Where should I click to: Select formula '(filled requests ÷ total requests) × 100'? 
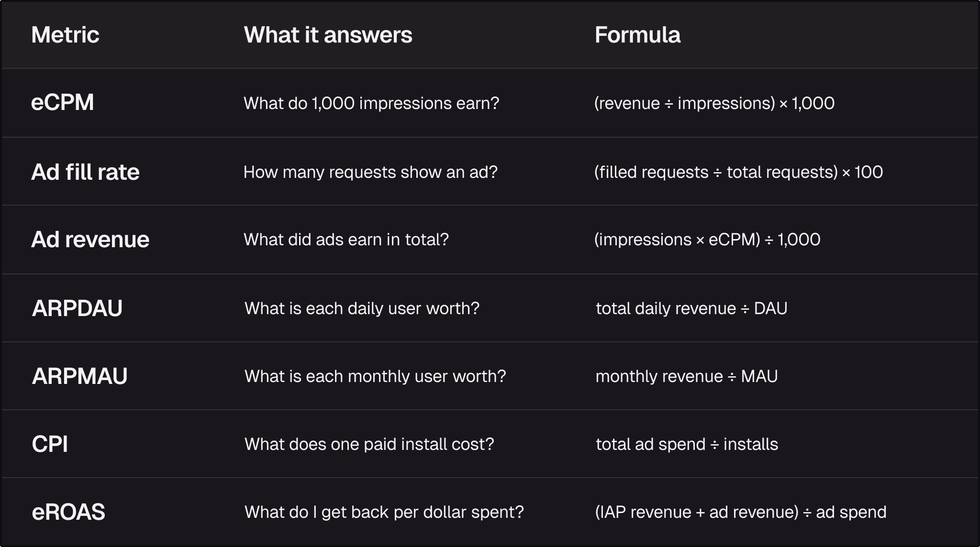[738, 172]
